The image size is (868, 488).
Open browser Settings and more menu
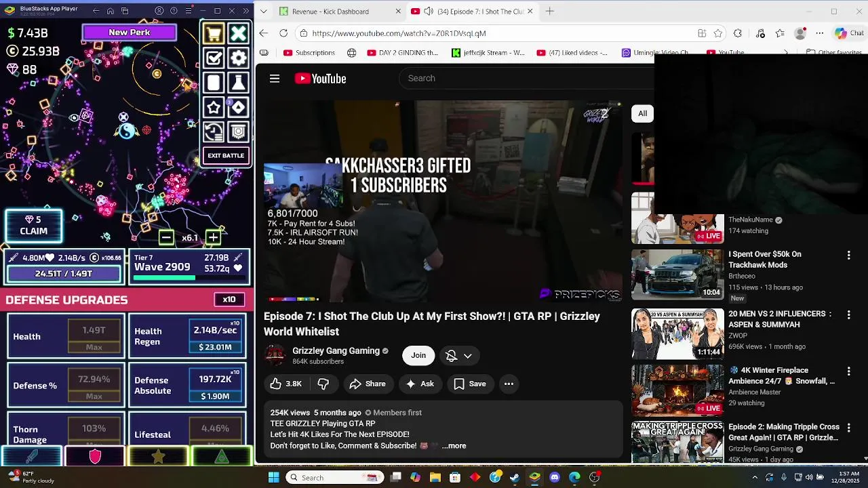(x=820, y=33)
